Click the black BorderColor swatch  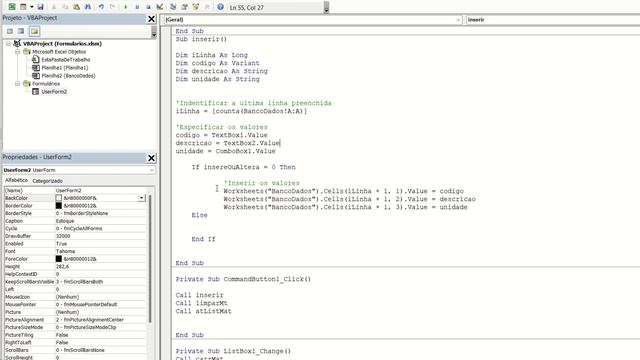59,206
